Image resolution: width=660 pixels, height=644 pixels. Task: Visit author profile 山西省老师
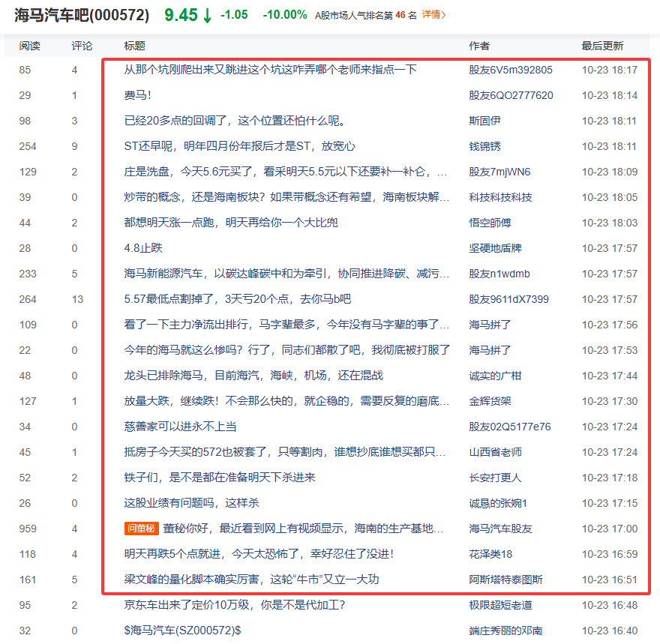coord(496,452)
